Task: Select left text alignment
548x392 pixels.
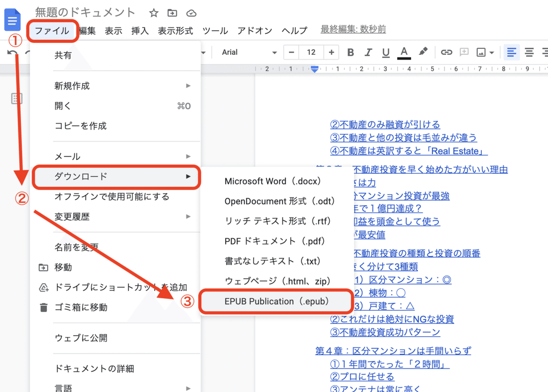Action: point(512,53)
